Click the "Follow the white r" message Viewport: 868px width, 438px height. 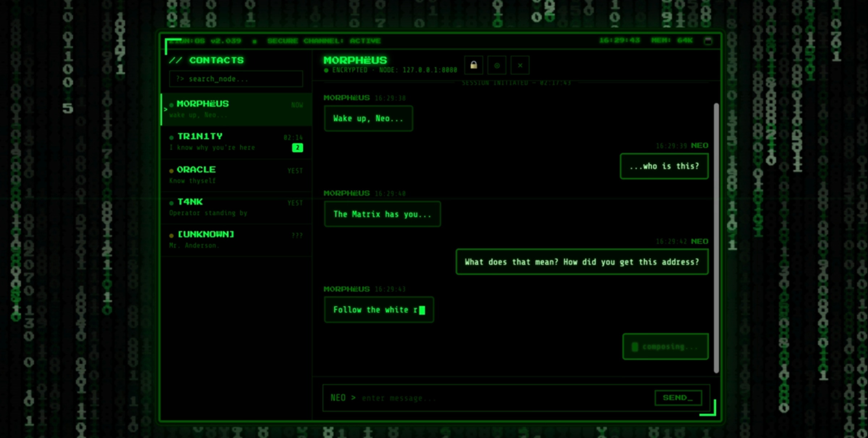tap(379, 310)
